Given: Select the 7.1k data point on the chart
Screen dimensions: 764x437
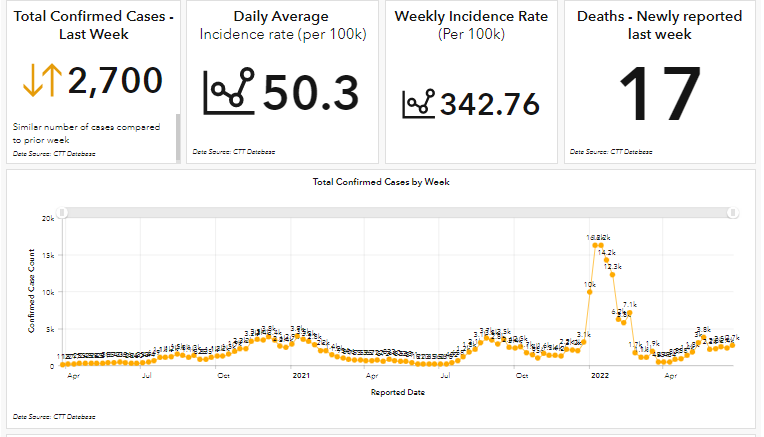Looking at the screenshot, I should point(629,313).
